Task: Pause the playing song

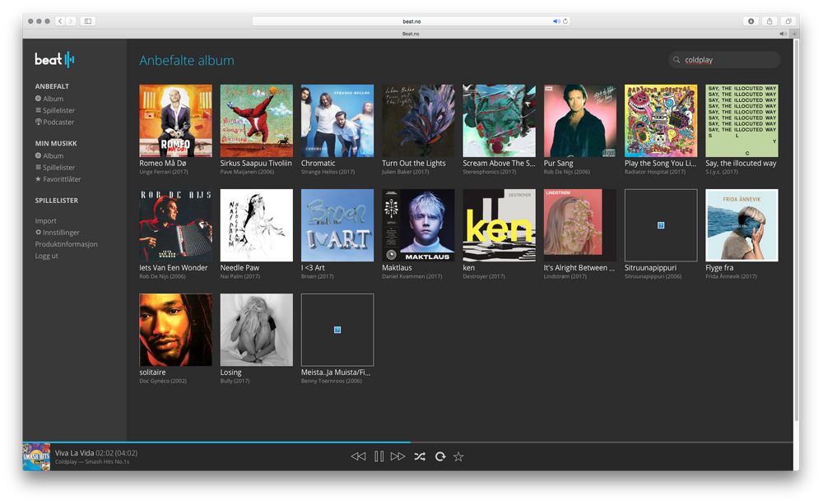Action: (x=379, y=456)
